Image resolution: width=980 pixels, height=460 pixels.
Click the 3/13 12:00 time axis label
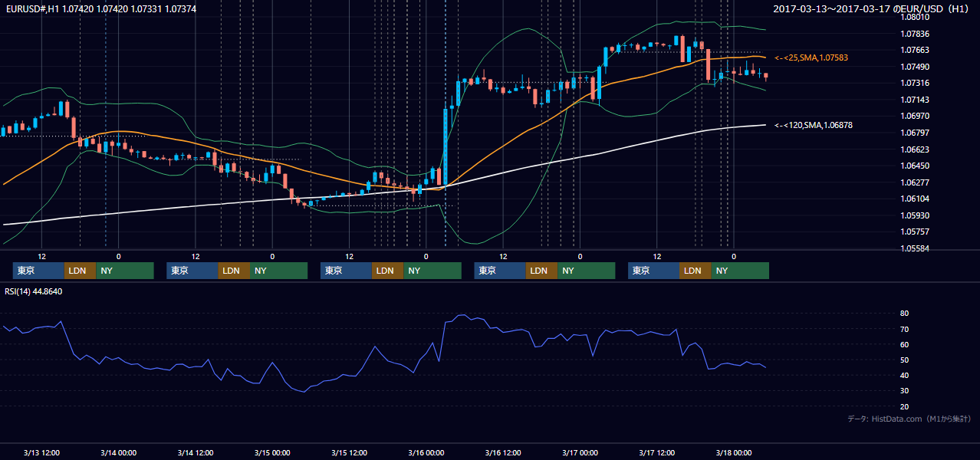pyautogui.click(x=42, y=452)
